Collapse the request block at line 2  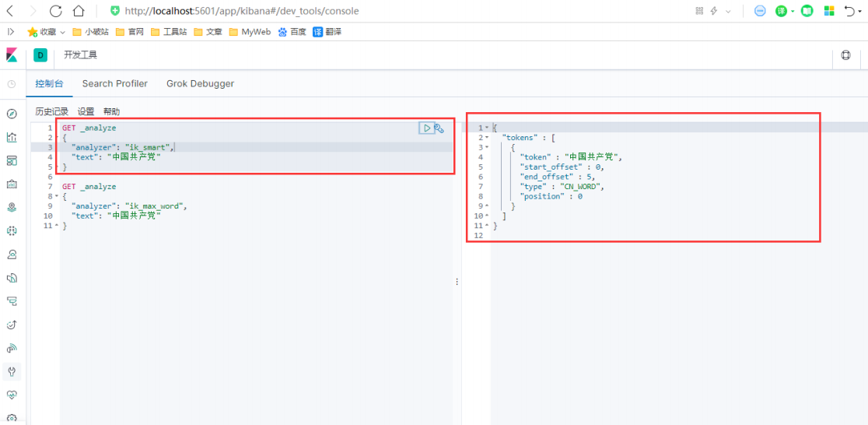(x=54, y=138)
